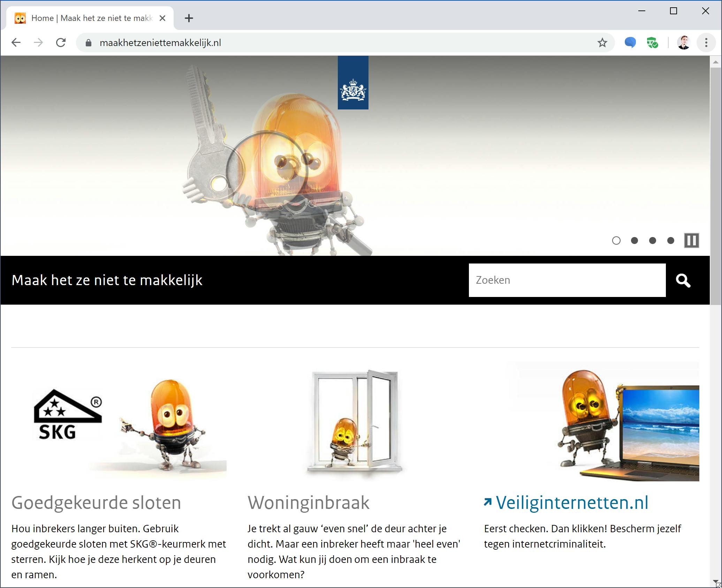Open a new browser tab
The width and height of the screenshot is (722, 588).
(189, 18)
